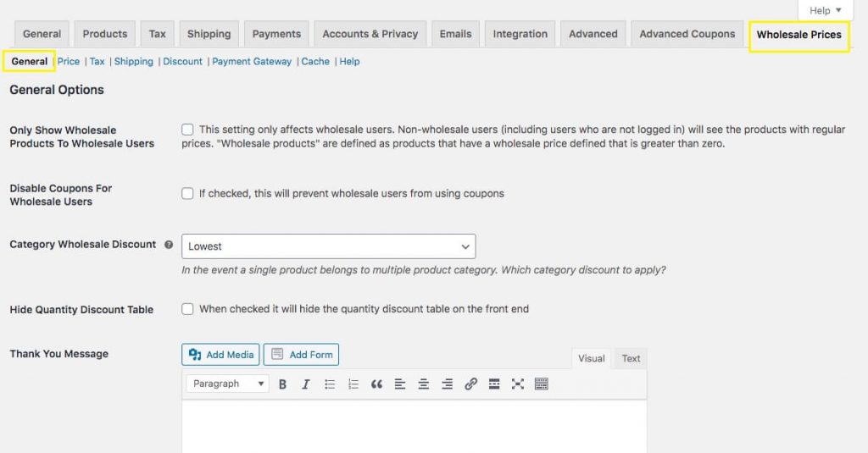Toggle bold formatting in the editor toolbar
The width and height of the screenshot is (868, 453).
(283, 384)
